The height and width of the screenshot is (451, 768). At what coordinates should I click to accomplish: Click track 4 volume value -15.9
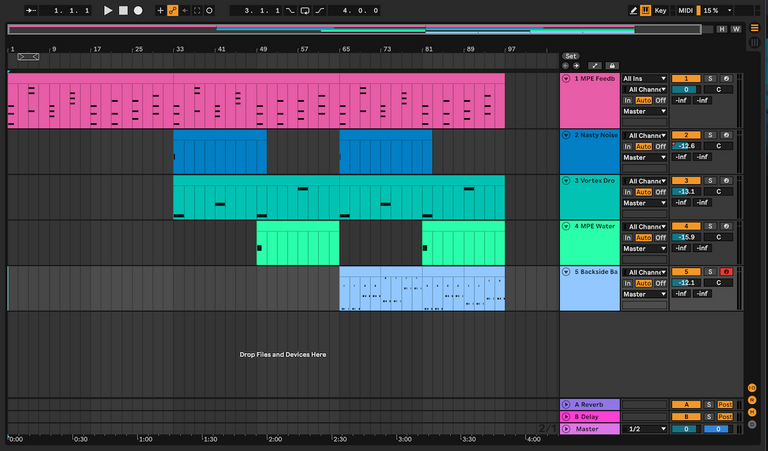point(686,237)
